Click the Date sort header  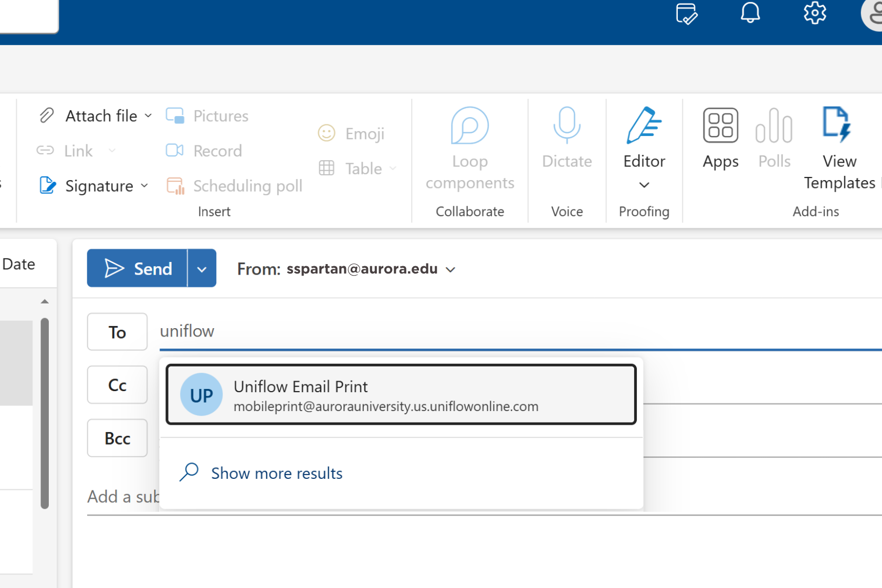[19, 264]
